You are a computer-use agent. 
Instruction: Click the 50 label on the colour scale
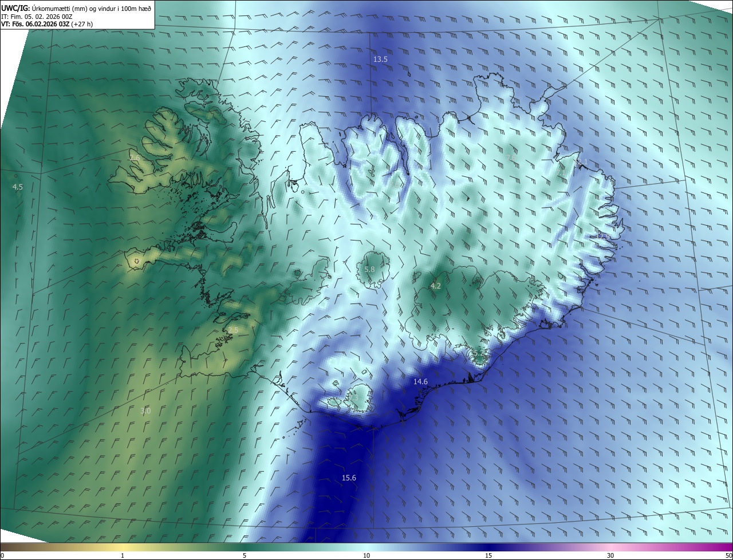tap(729, 556)
